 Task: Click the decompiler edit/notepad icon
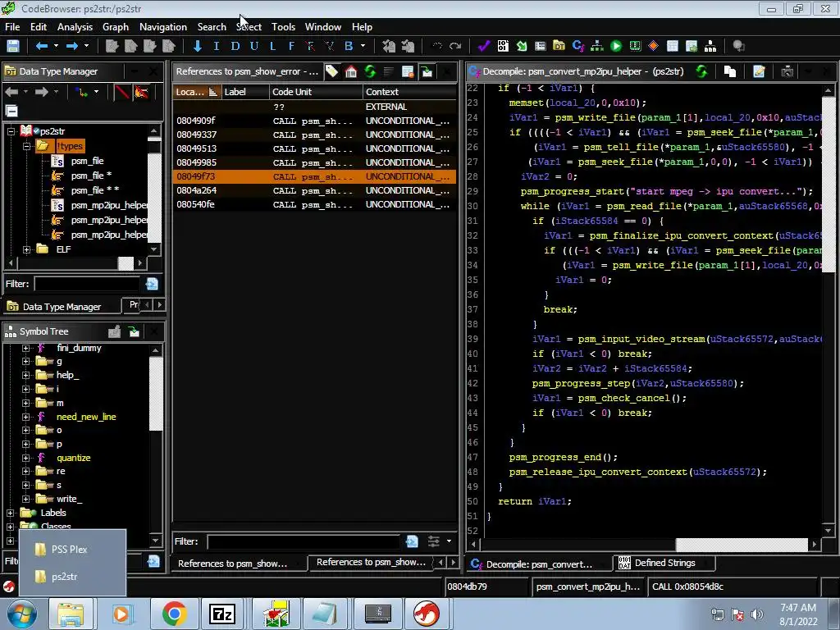pyautogui.click(x=759, y=71)
